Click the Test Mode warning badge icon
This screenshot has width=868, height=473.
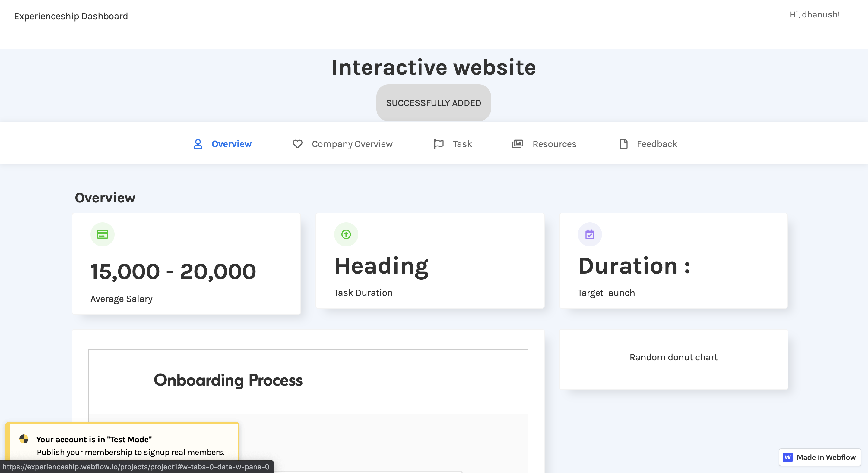pyautogui.click(x=24, y=439)
